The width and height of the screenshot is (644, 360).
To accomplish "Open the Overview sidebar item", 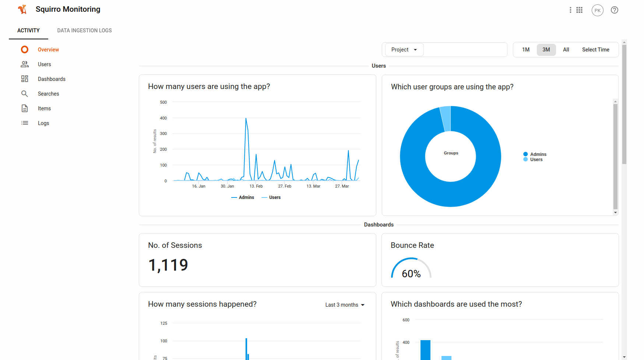I will pos(48,50).
